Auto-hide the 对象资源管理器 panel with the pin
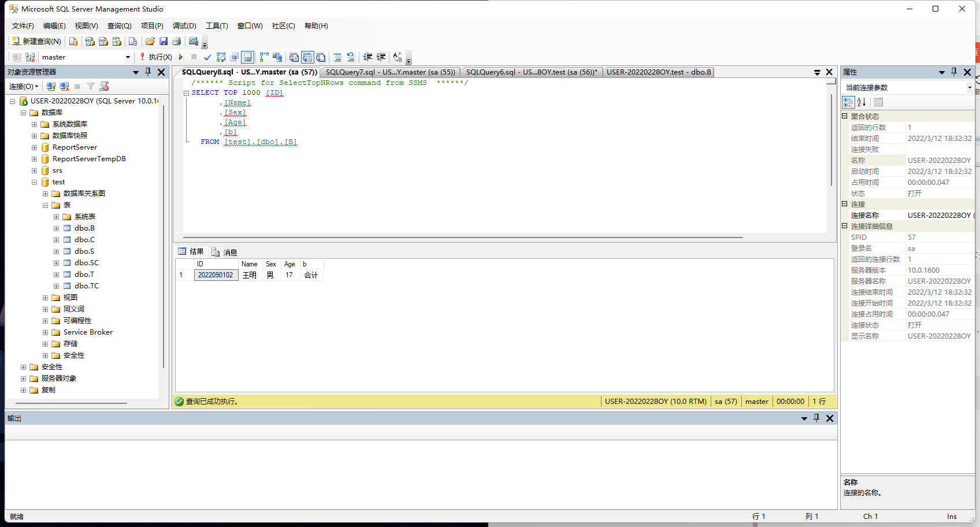Viewport: 980px width, 527px height. pos(148,72)
